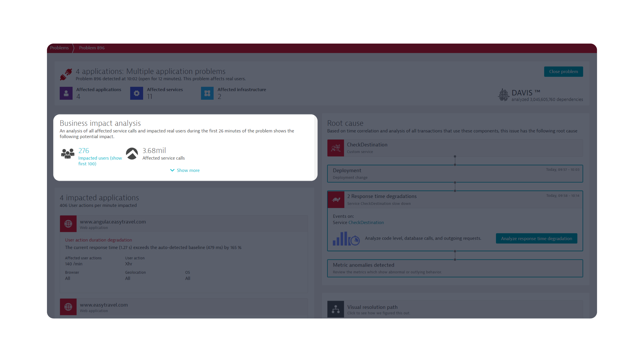Viewport: 644px width, 362px height.
Task: Open the Affected services gear icon
Action: coord(136,93)
